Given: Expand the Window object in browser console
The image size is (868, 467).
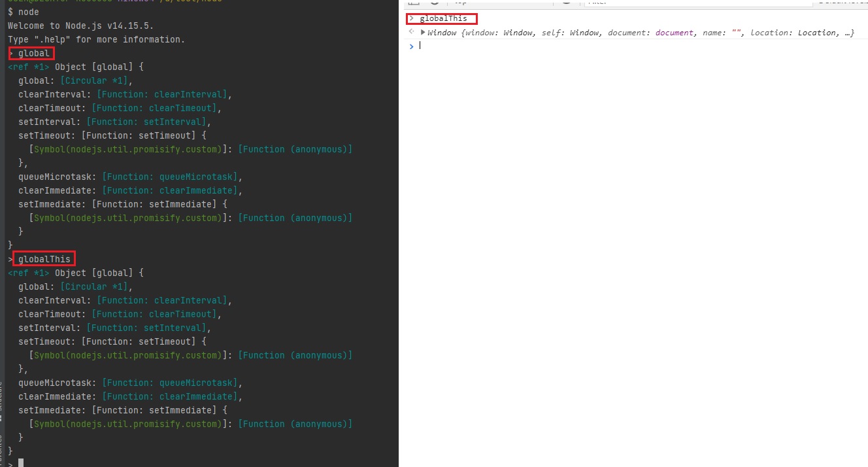Looking at the screenshot, I should (x=423, y=33).
